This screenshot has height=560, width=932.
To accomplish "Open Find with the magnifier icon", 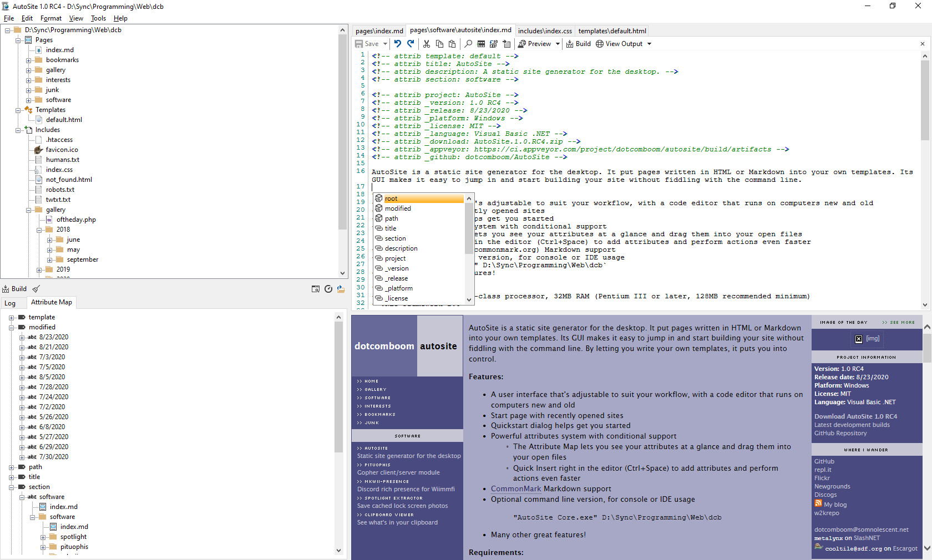I will point(468,44).
